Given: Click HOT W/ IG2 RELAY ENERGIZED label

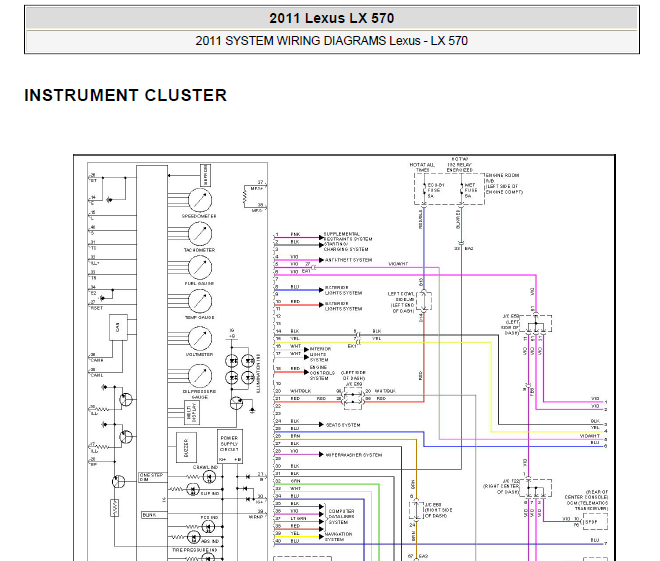Looking at the screenshot, I should point(460,165).
